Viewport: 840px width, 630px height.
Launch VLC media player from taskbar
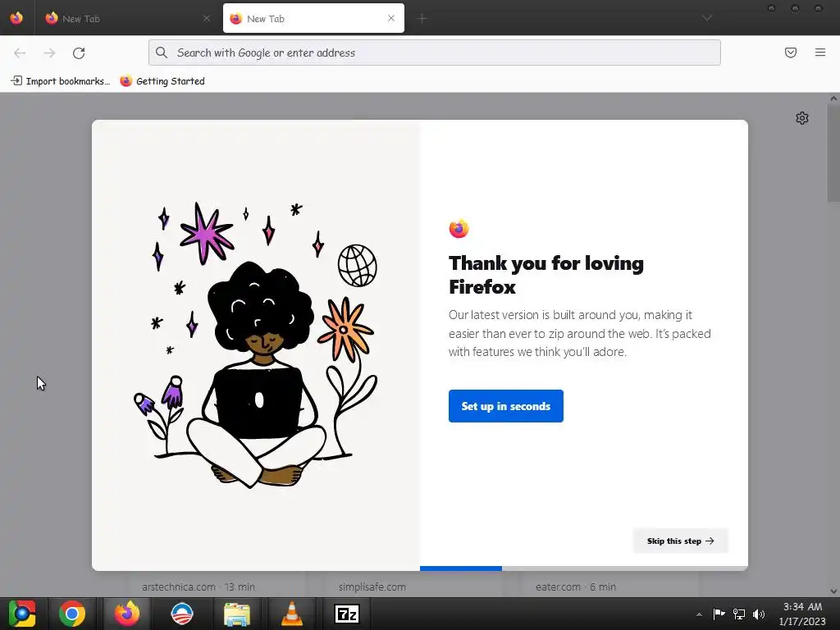click(x=291, y=614)
